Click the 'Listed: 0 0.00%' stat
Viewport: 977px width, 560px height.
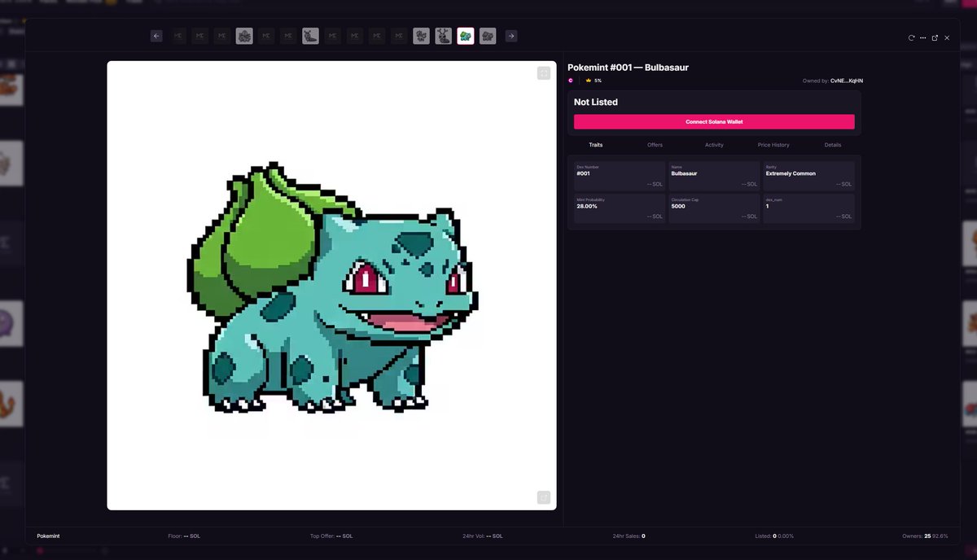tap(774, 536)
